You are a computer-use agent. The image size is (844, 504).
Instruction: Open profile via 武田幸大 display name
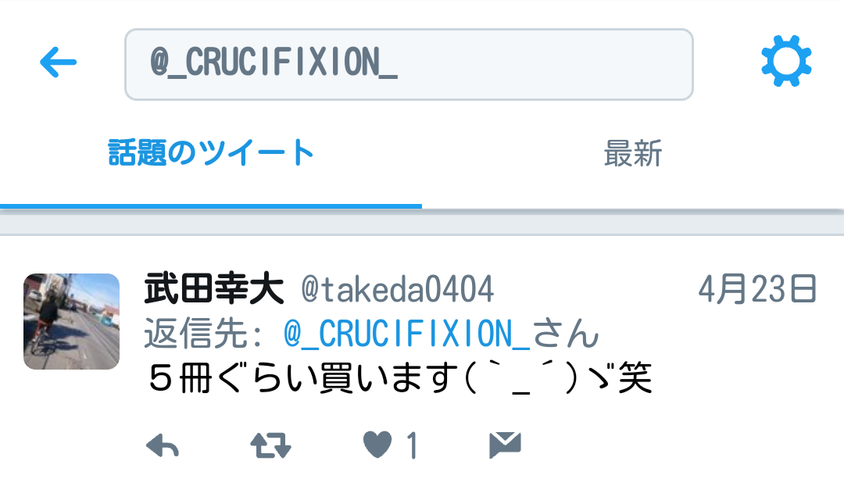coord(213,288)
